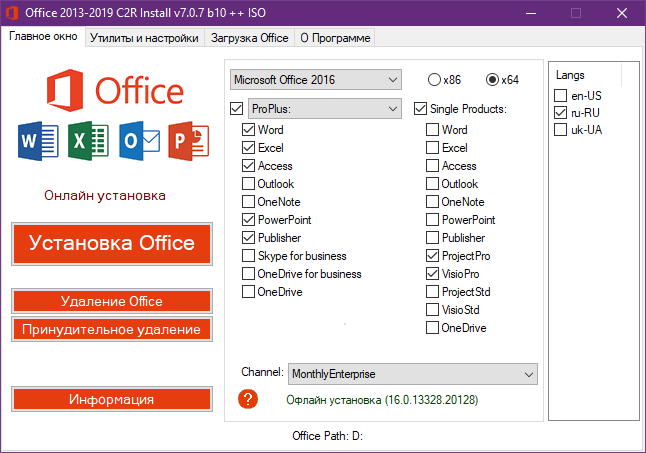646x453 pixels.
Task: Click the Информация button
Action: pos(112,399)
